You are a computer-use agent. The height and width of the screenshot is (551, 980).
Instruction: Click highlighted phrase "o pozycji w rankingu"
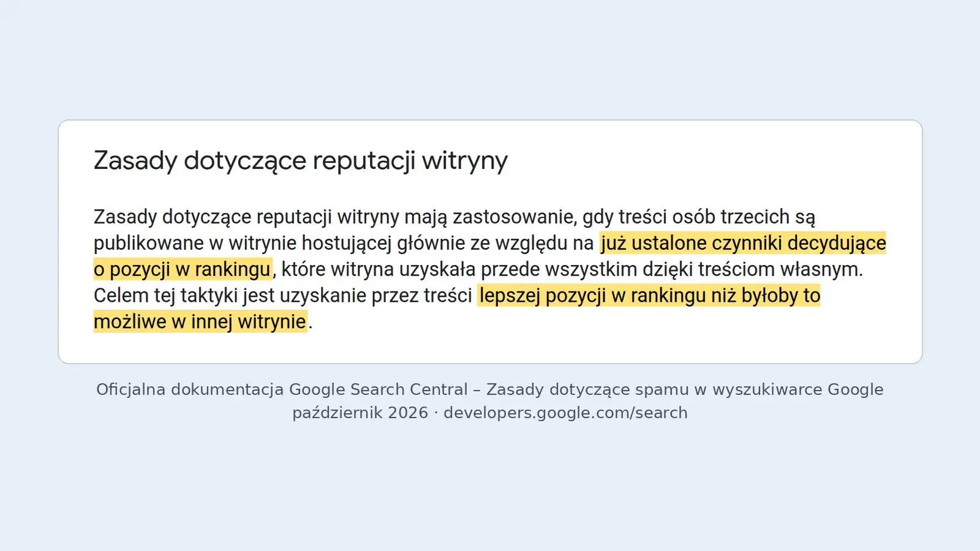(183, 269)
